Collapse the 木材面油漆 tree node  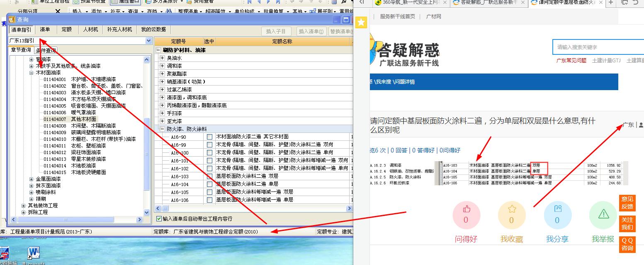[x=32, y=72]
